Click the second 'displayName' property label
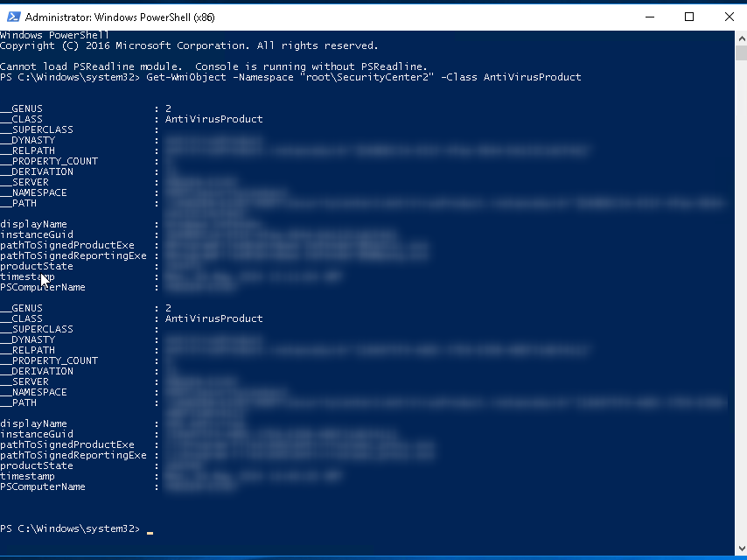 click(33, 423)
